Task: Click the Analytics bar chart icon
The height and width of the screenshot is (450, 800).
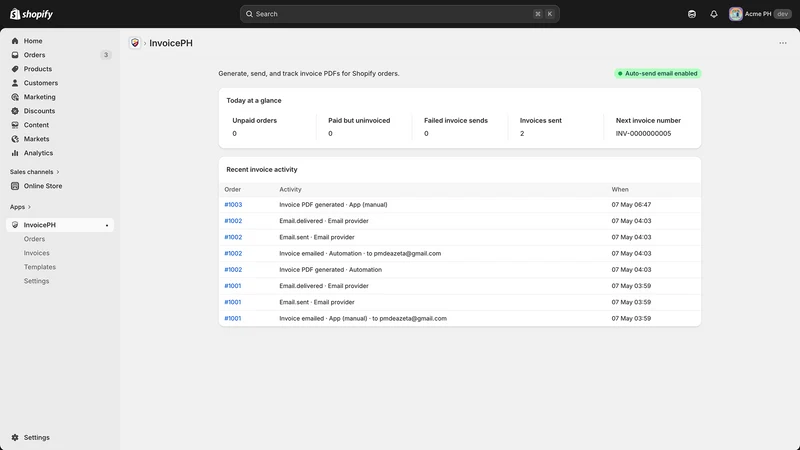Action: click(x=15, y=153)
